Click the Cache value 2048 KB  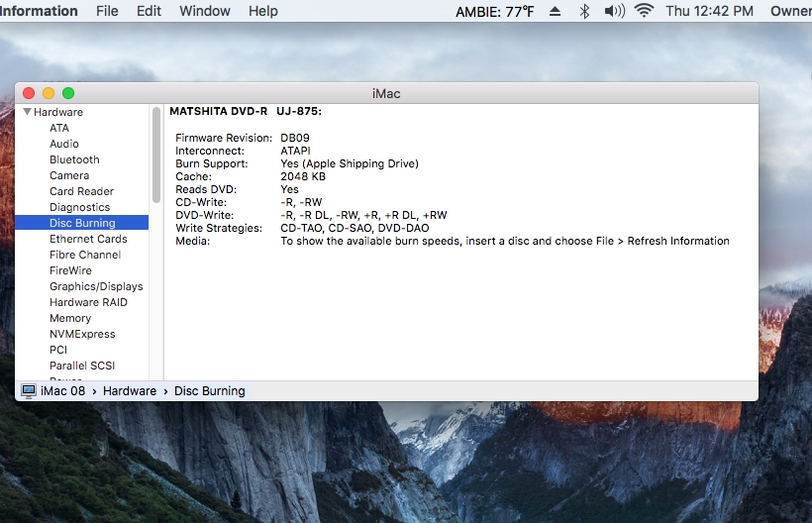click(303, 176)
